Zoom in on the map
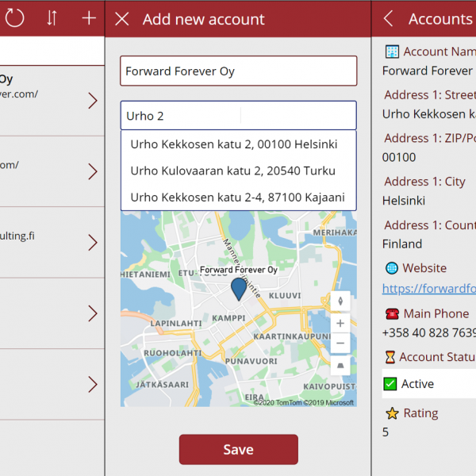Viewport: 476px width, 476px height. tap(340, 323)
